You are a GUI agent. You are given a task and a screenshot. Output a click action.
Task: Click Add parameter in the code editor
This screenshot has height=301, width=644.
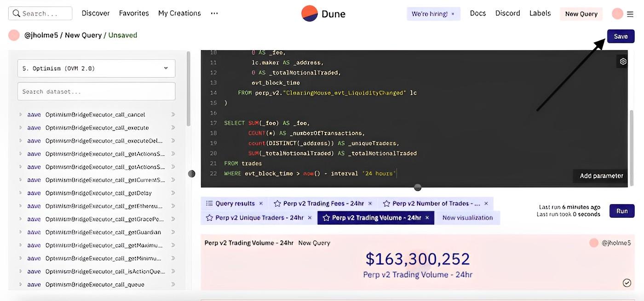pos(601,176)
